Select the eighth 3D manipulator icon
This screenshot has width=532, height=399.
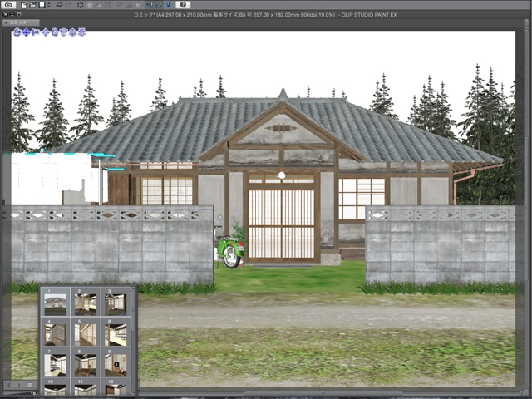[81, 32]
